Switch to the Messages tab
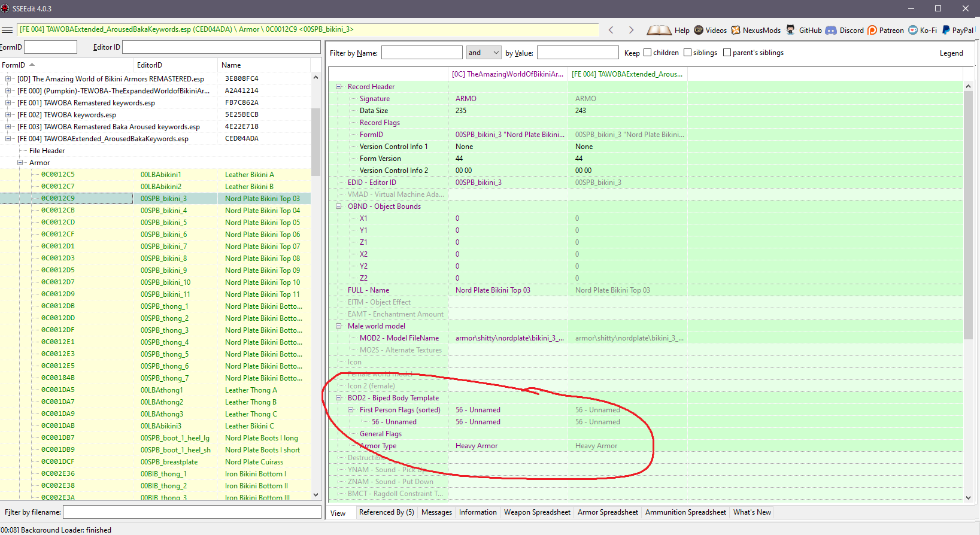The width and height of the screenshot is (980, 535). point(436,512)
